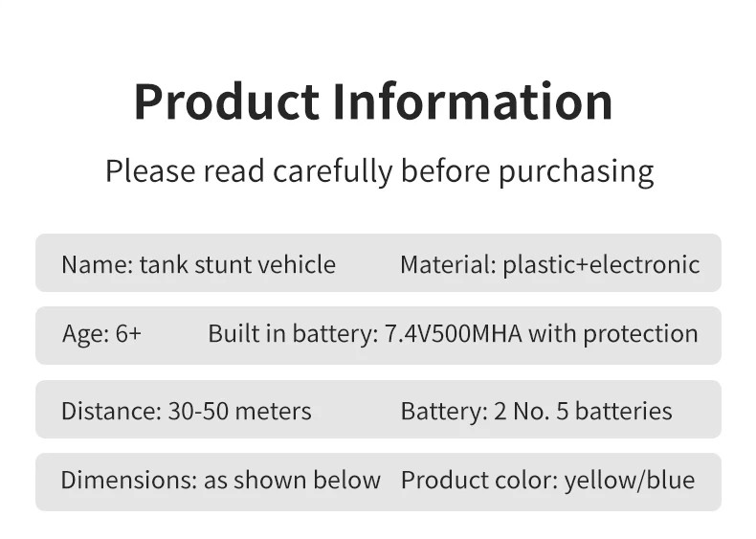
Task: Click the 'Material:' label
Action: (x=448, y=264)
